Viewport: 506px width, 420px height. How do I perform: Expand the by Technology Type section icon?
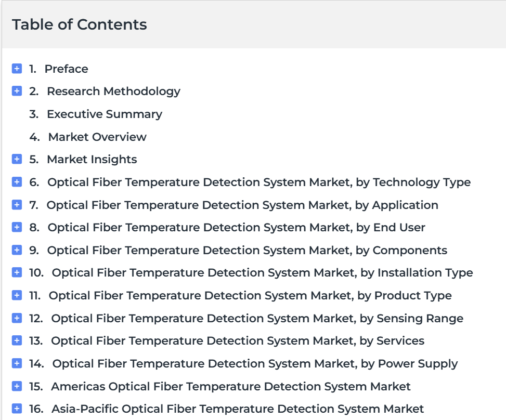[x=17, y=182]
